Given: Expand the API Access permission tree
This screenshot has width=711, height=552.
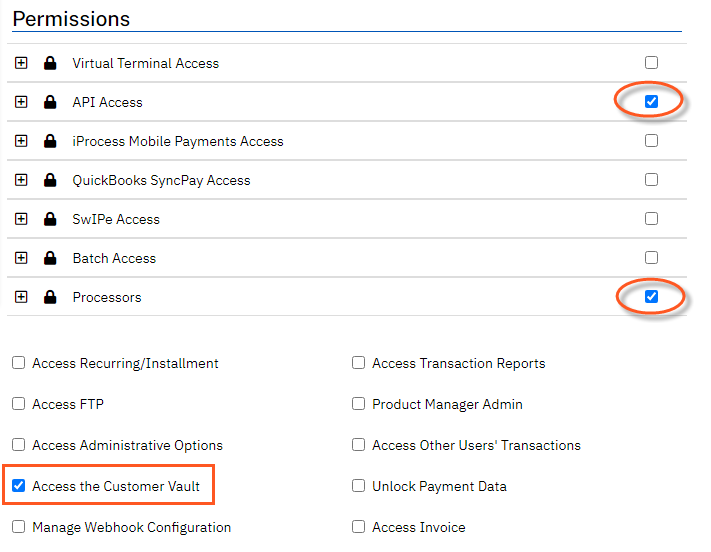Looking at the screenshot, I should 21,102.
